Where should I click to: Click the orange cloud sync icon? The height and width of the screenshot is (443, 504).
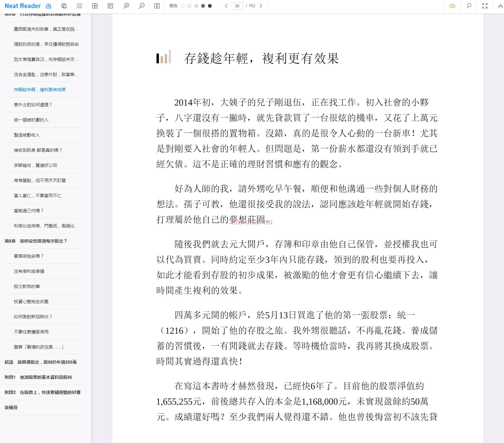point(452,6)
